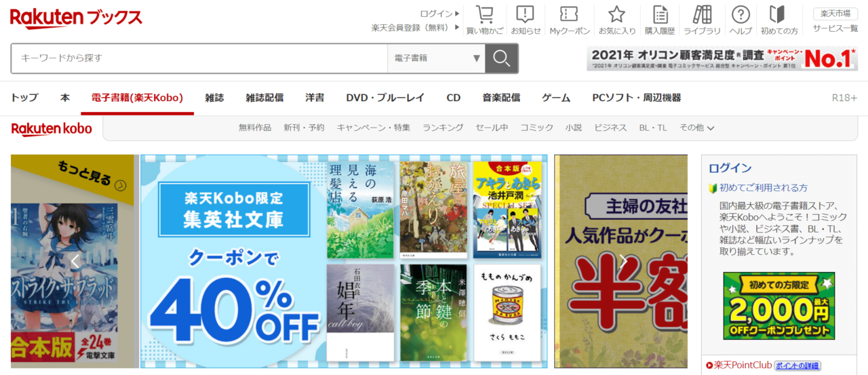Screen dimensions: 868x375
Task: Click the ポイントの詳細 button
Action: [797, 366]
